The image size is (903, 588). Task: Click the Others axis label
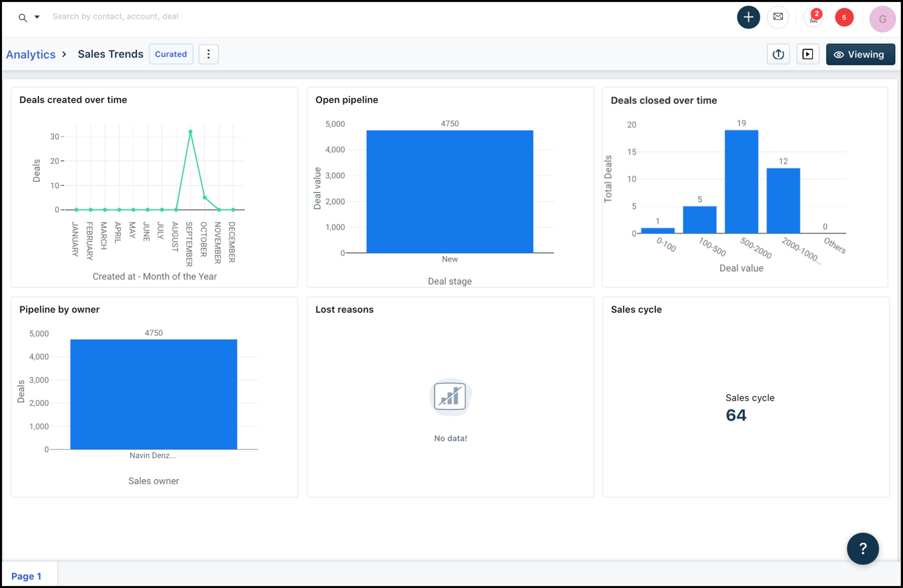point(835,245)
